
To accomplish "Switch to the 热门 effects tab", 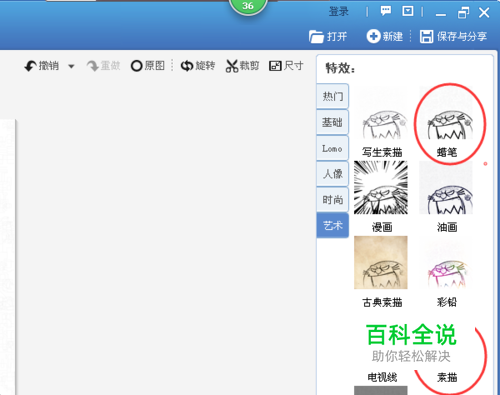I will click(x=333, y=96).
